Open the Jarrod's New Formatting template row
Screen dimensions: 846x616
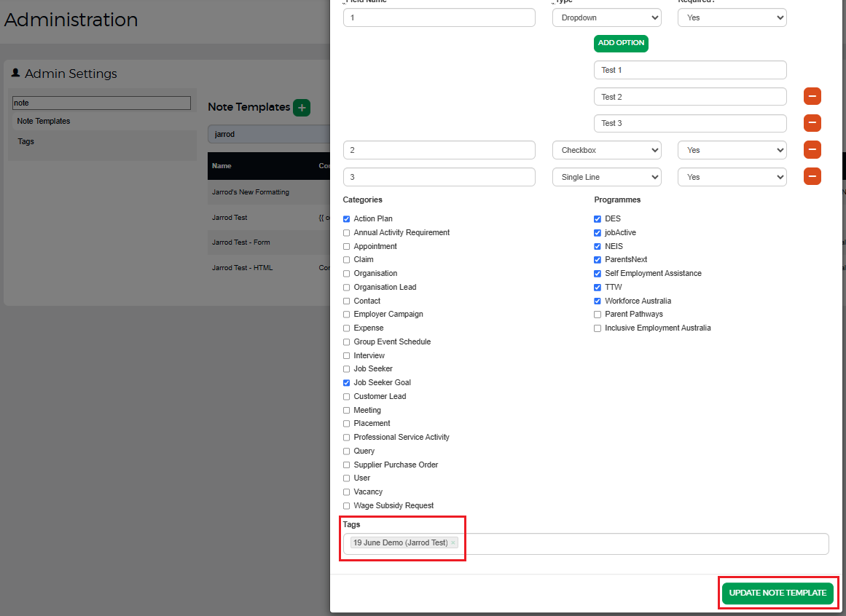coord(269,192)
